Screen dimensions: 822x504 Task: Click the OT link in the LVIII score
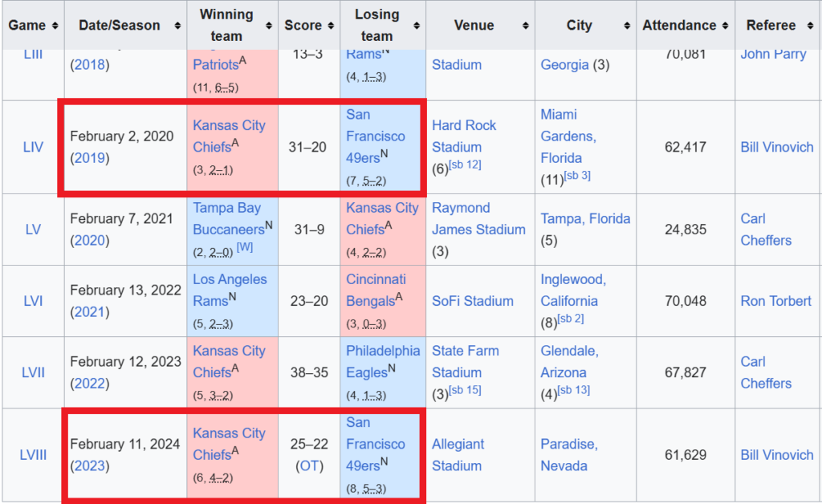[x=309, y=465]
